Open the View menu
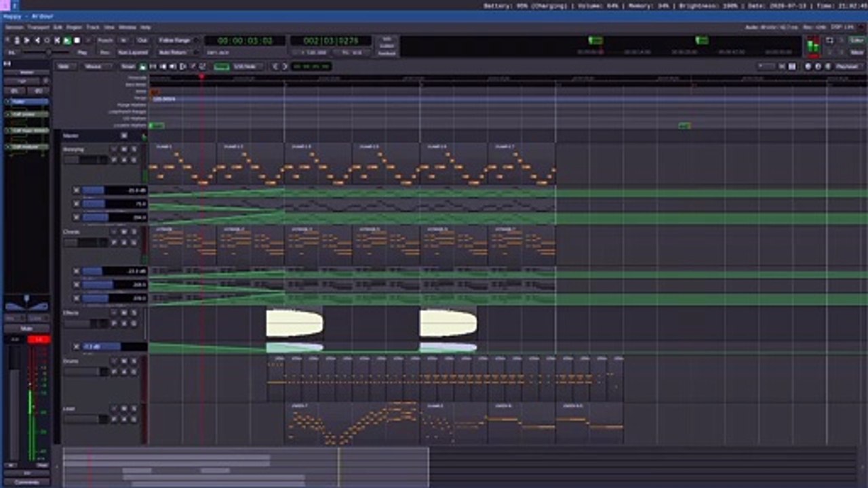The width and height of the screenshot is (868, 488). pyautogui.click(x=109, y=27)
